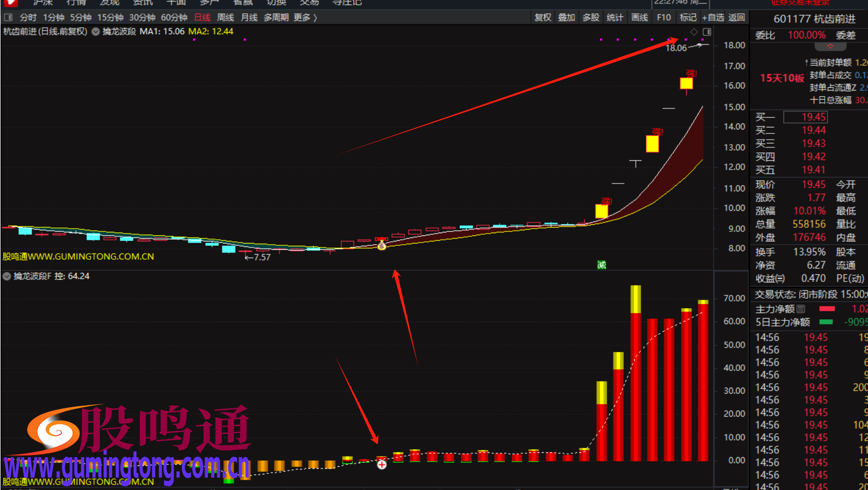
Task: Click the diamond icon at chart top-right
Action: (694, 32)
